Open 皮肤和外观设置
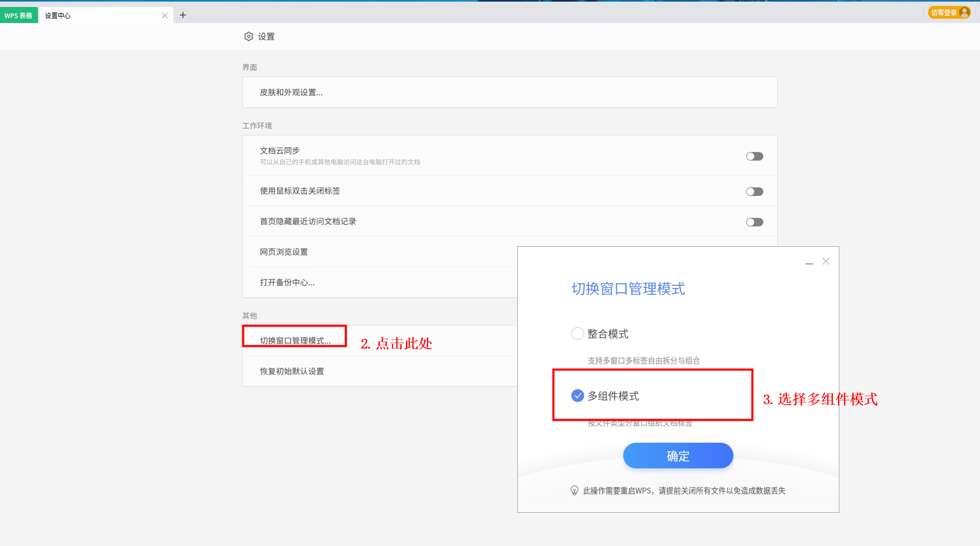The image size is (980, 546). point(291,93)
